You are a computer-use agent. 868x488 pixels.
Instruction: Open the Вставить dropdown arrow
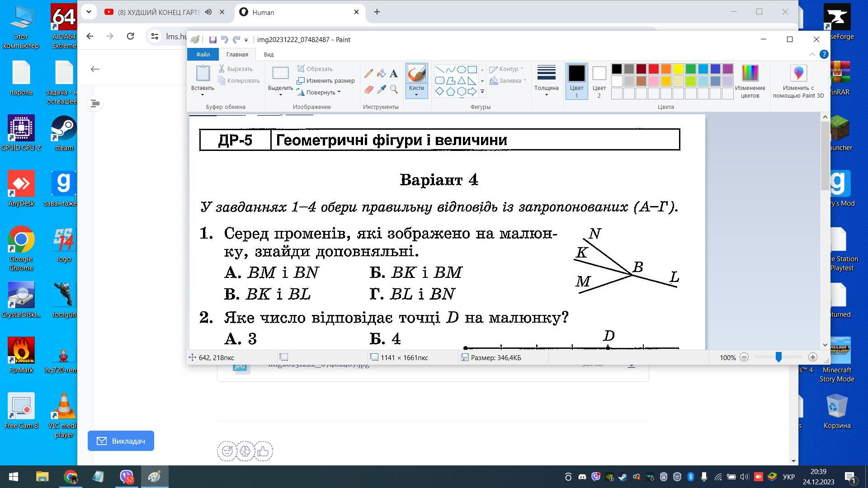pyautogui.click(x=203, y=95)
